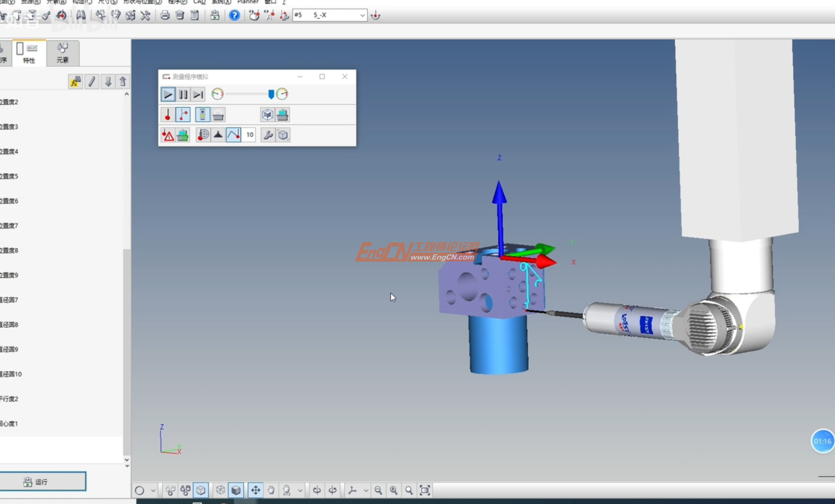Click the 运行 run button
The height and width of the screenshot is (504, 835).
(x=43, y=481)
